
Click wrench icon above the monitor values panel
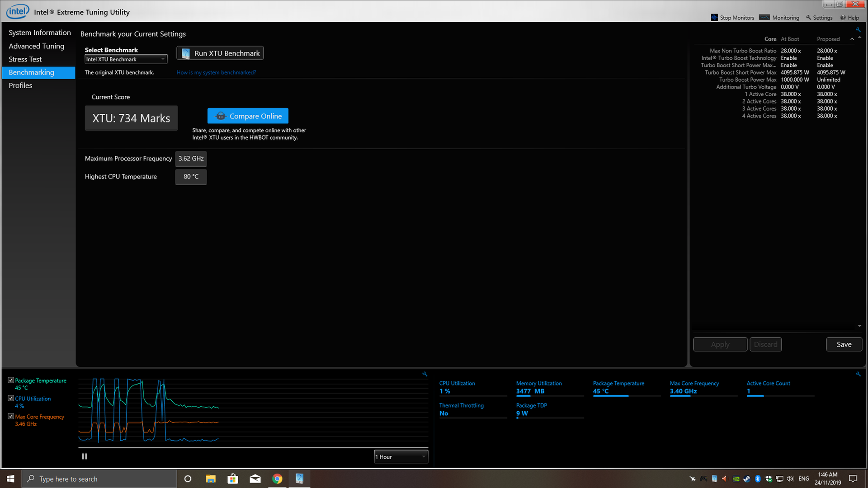(x=858, y=374)
